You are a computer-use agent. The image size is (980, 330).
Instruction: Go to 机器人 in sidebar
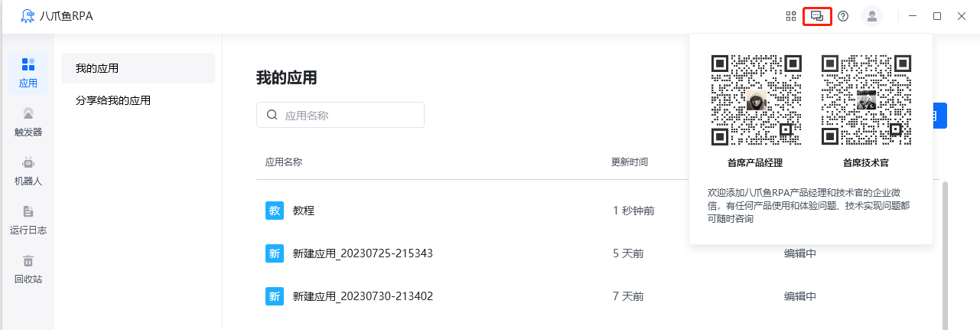28,171
